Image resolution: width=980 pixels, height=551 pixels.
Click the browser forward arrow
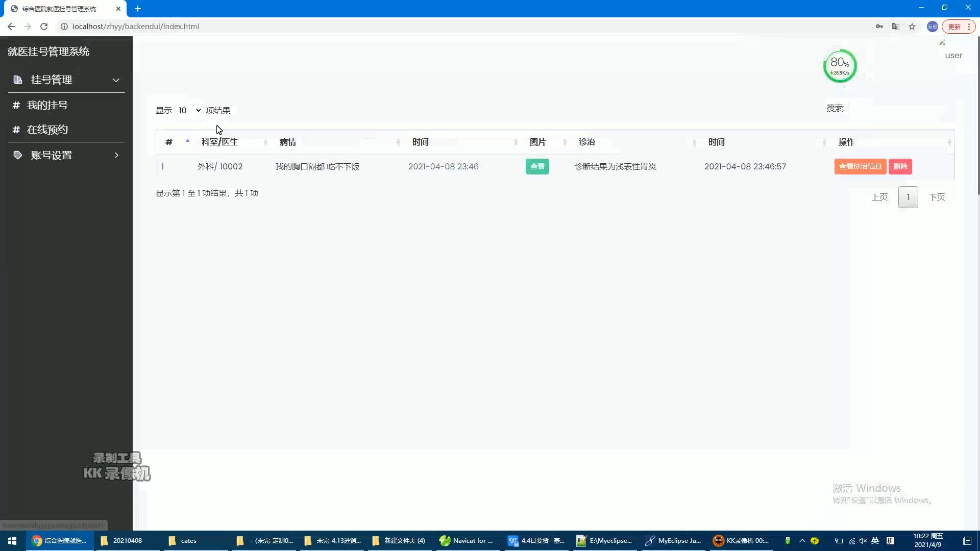28,27
